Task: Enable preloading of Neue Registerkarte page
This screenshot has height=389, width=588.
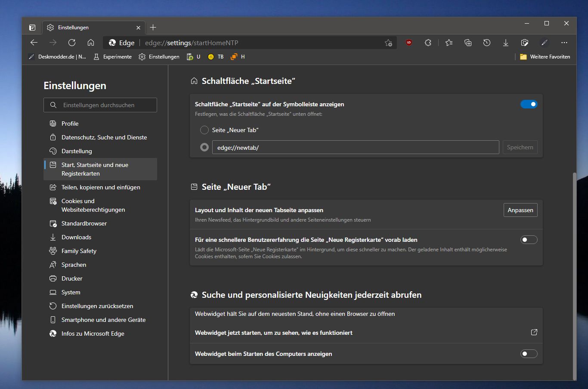Action: pyautogui.click(x=529, y=240)
